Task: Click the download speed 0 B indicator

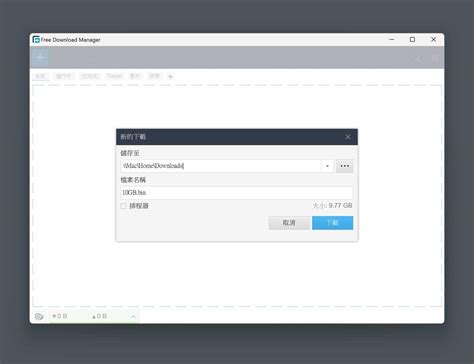Action: click(60, 316)
